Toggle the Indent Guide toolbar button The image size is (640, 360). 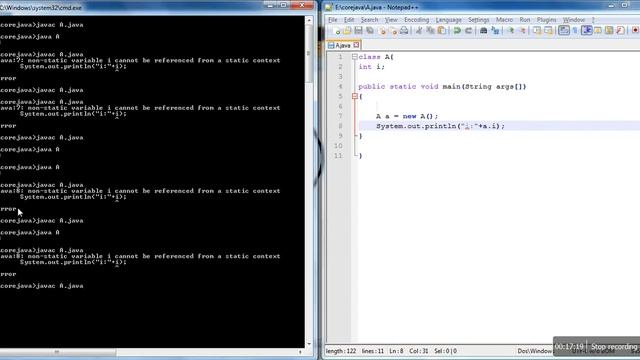[x=587, y=31]
